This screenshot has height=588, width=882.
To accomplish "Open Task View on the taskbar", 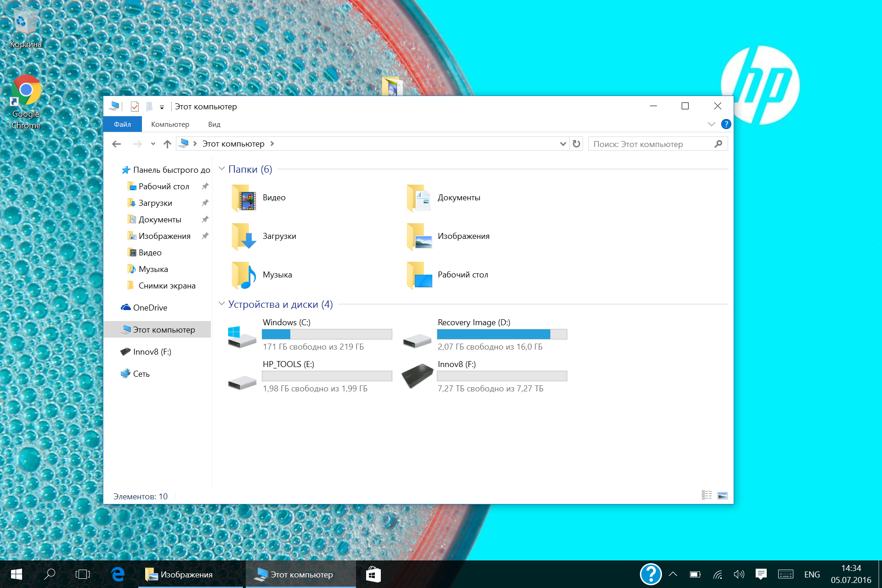I will 83,574.
